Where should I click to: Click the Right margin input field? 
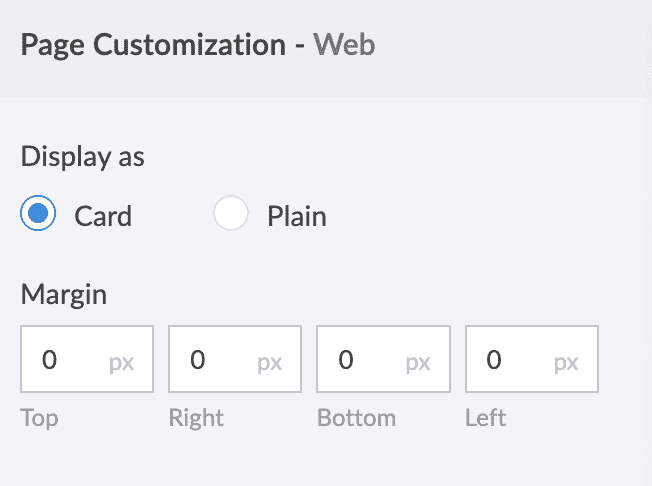[x=218, y=359]
